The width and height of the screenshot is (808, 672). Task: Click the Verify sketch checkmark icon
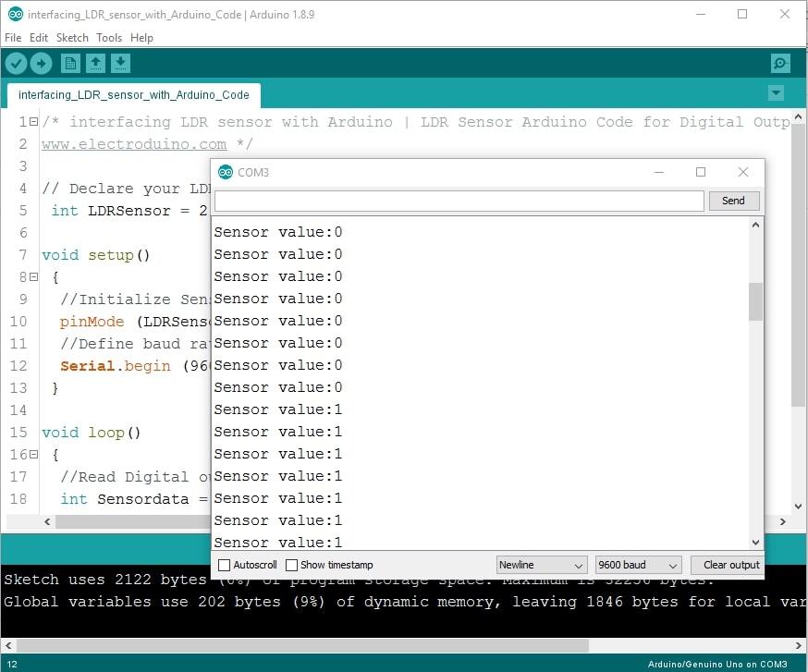(16, 64)
